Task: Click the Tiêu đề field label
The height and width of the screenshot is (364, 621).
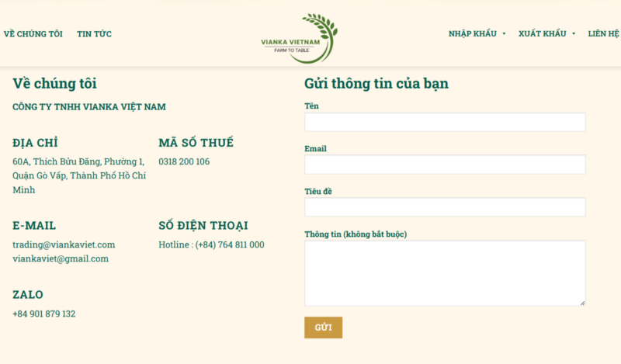Action: coord(318,191)
